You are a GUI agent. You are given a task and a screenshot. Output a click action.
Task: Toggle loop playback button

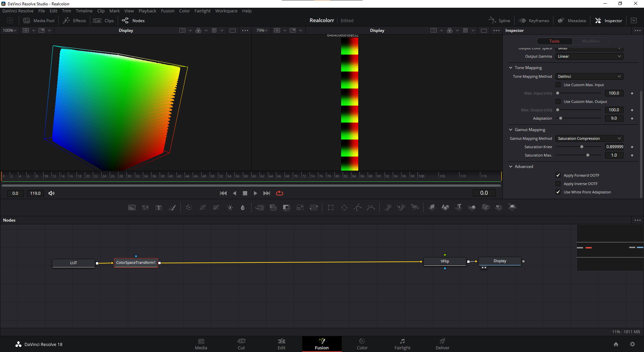[279, 193]
